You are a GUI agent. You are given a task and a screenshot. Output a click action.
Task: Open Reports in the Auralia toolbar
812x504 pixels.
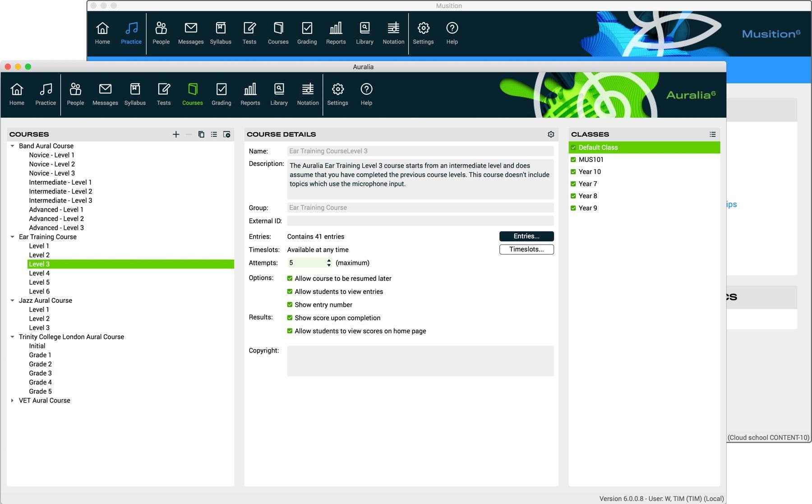click(250, 94)
